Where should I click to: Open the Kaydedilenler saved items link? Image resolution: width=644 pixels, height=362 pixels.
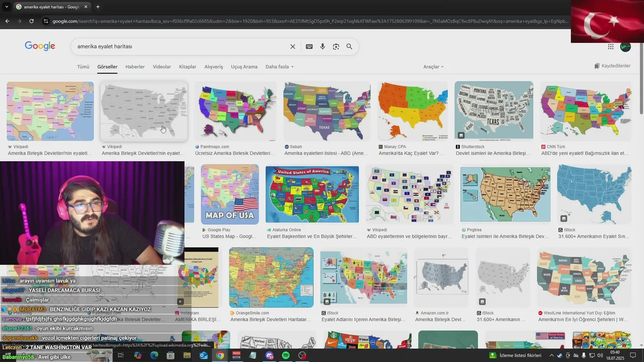pos(612,66)
